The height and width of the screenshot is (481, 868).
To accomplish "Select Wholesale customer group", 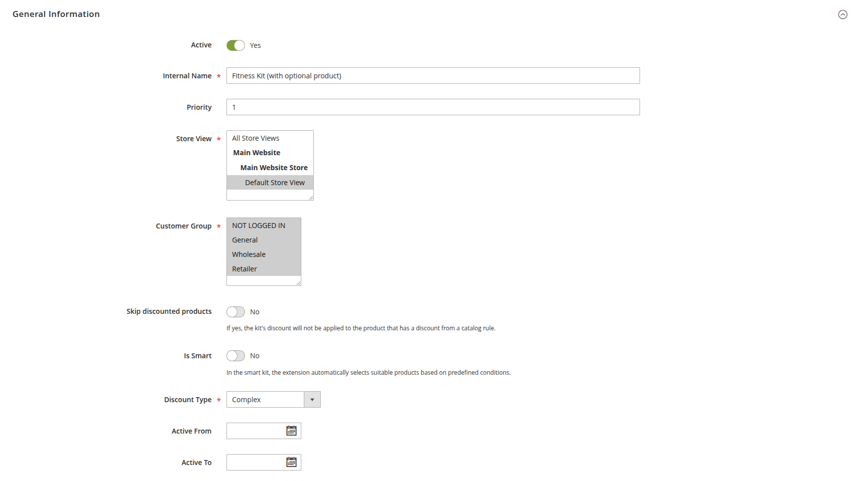I will 248,254.
